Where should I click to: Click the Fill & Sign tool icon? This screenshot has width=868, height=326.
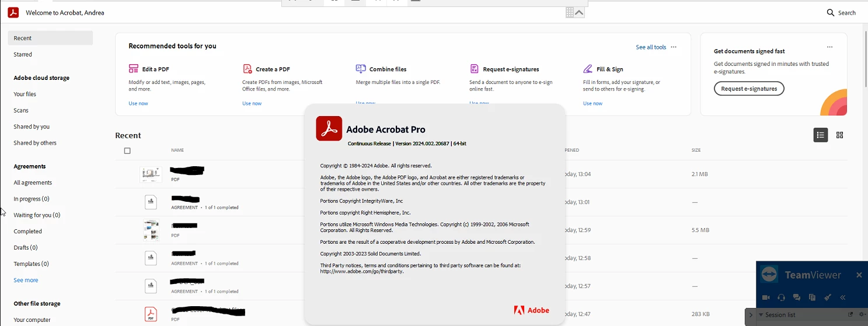click(x=588, y=69)
